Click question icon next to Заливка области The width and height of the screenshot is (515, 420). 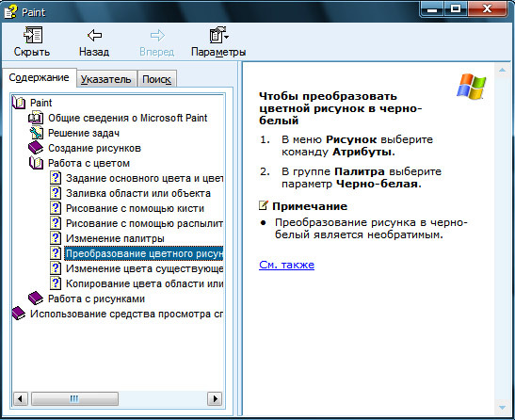point(56,193)
